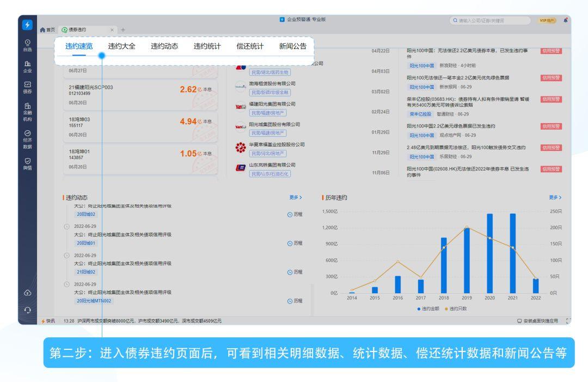Close the 债券违约 tab
Screen dimensions: 588x382
pyautogui.click(x=112, y=30)
